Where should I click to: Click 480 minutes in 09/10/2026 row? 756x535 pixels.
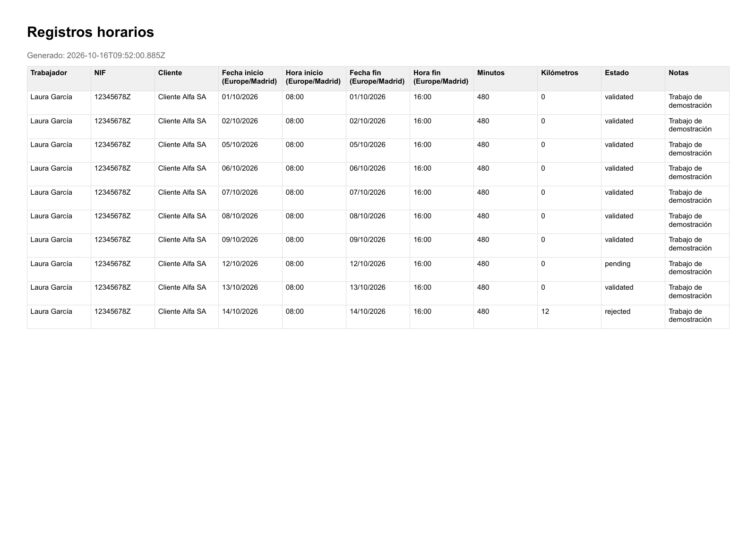[x=506, y=245]
